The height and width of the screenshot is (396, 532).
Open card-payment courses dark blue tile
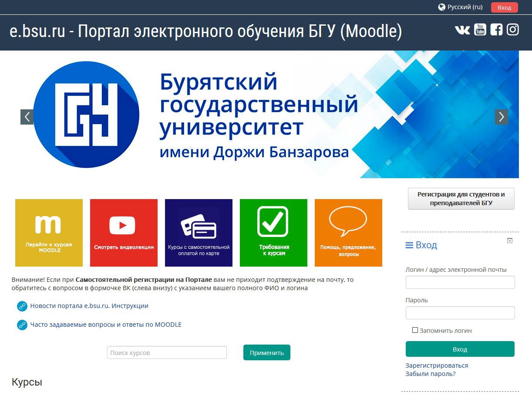point(199,233)
